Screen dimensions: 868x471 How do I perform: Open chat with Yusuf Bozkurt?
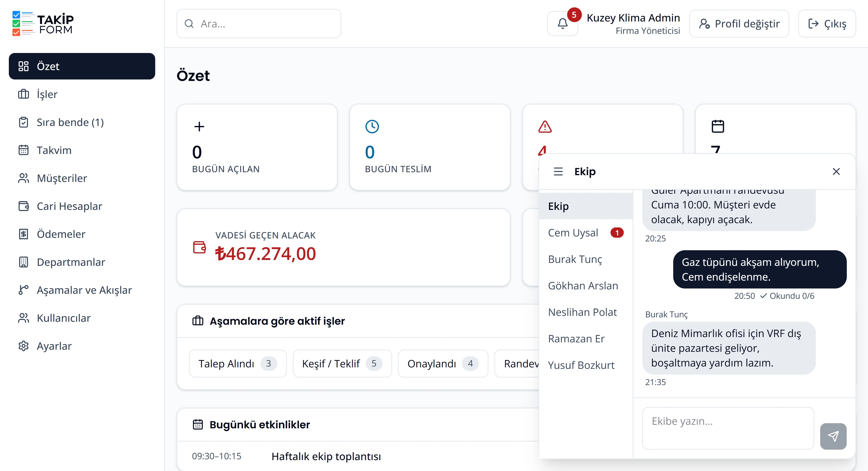586,365
